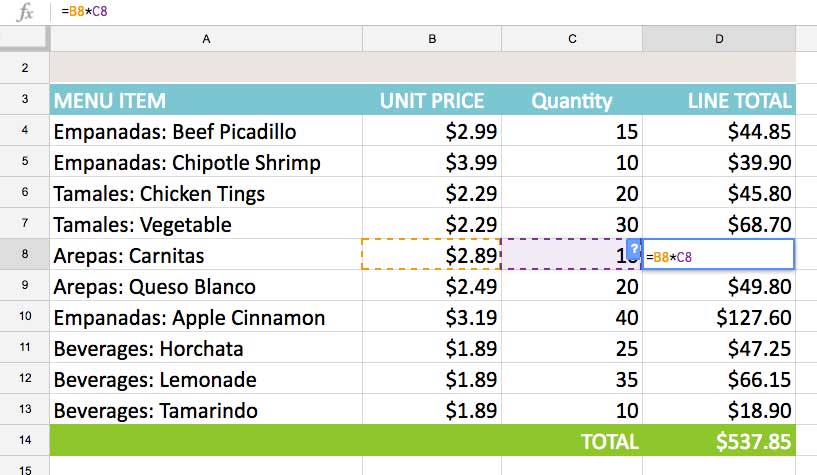Screen dimensions: 817x475
Task: Select row 8 header
Action: tap(25, 255)
